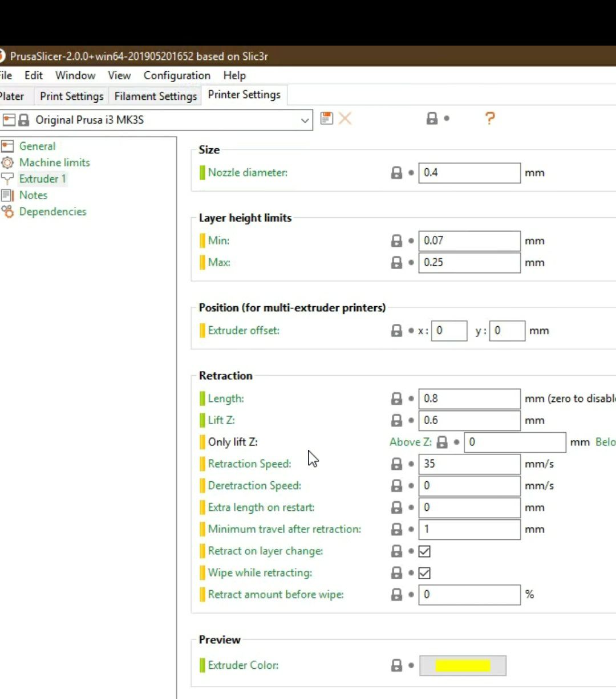Image resolution: width=616 pixels, height=699 pixels.
Task: Click the lock icon beside Nozzle diameter
Action: (x=396, y=173)
